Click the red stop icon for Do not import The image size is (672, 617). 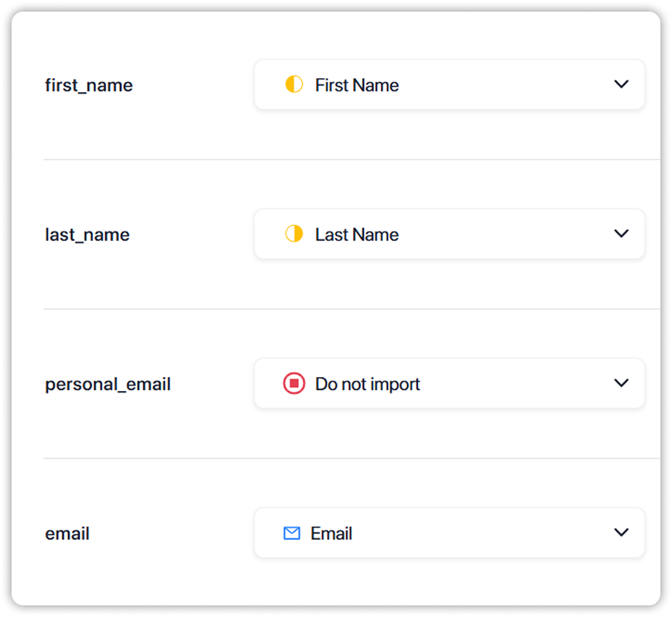point(294,383)
